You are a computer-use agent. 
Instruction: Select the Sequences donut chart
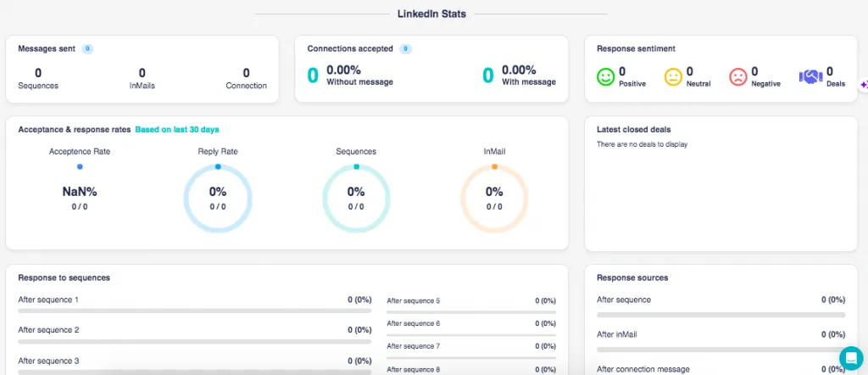tap(356, 199)
